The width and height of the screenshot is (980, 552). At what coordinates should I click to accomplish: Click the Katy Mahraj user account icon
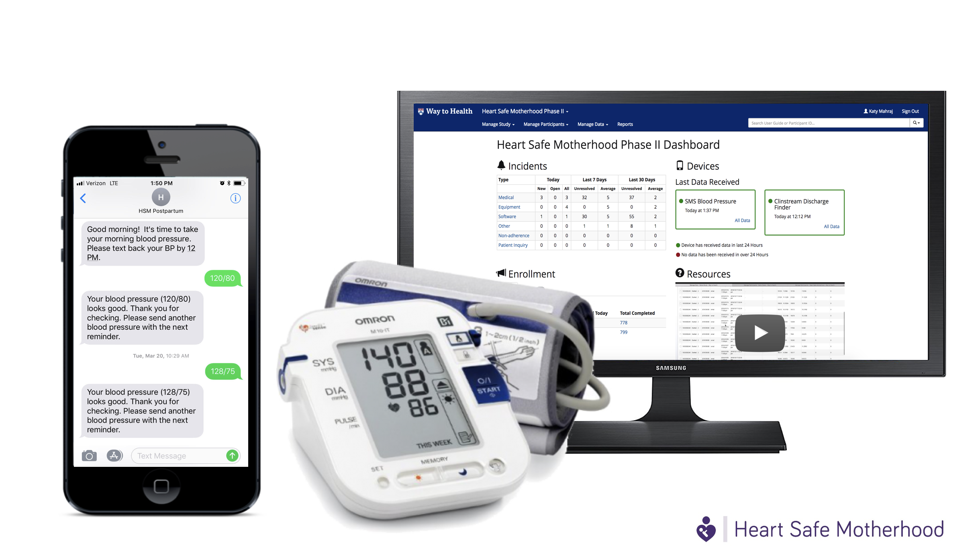[868, 111]
